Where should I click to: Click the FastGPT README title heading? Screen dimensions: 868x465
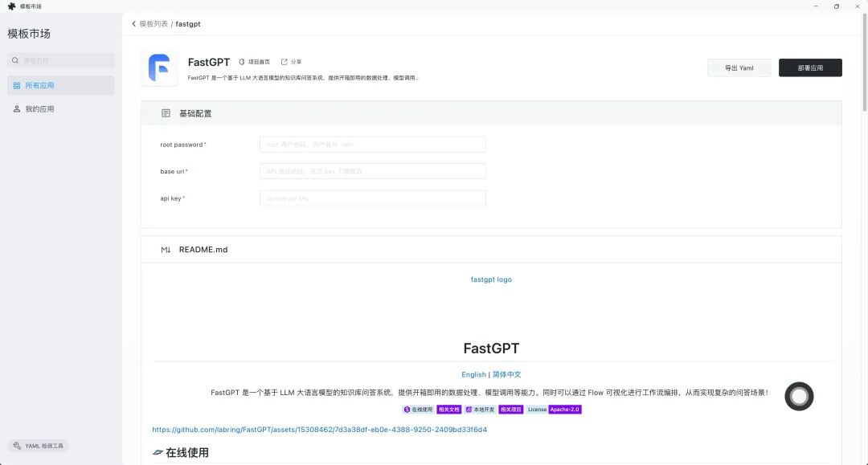(491, 349)
